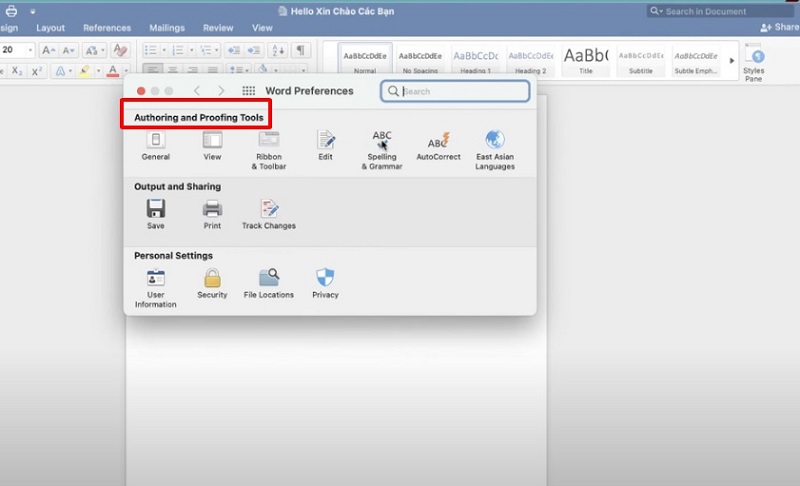Expand the styles gallery arrow
This screenshot has width=800, height=486.
(732, 60)
